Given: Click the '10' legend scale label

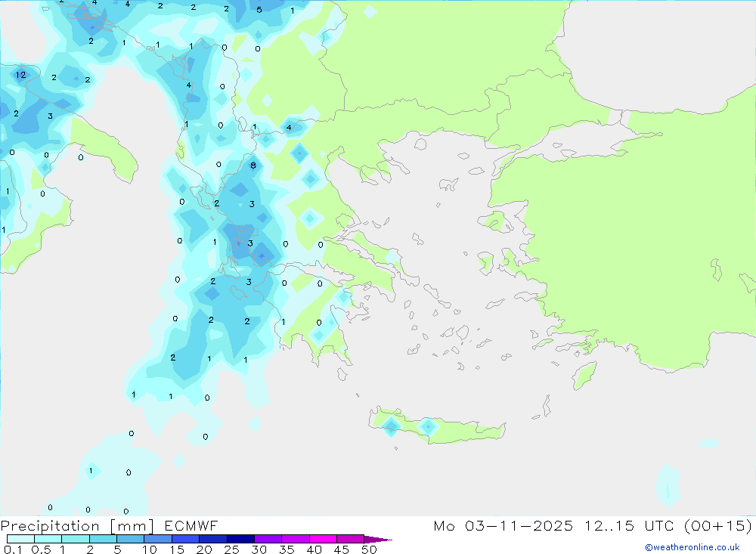Looking at the screenshot, I should pyautogui.click(x=150, y=549).
